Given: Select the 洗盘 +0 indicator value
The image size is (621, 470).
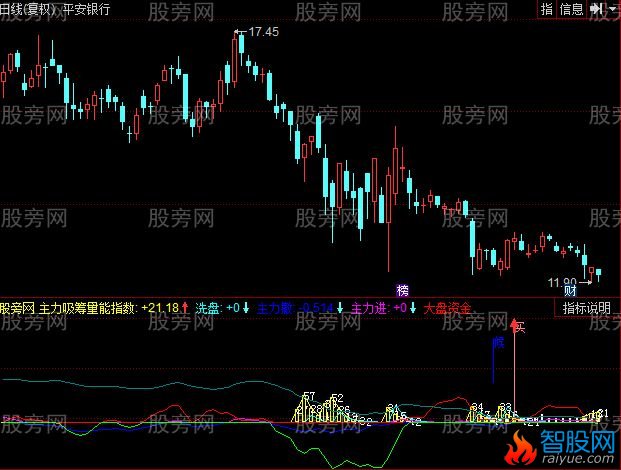Looking at the screenshot, I should click(x=217, y=308).
